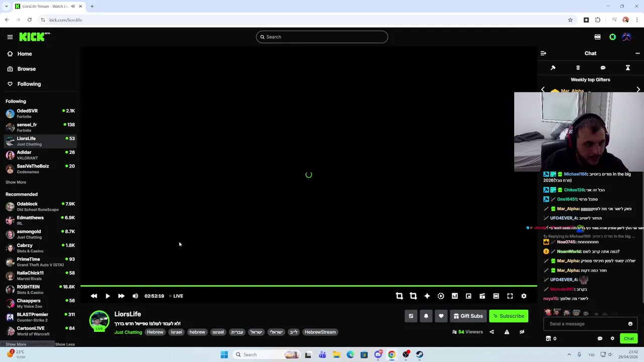The height and width of the screenshot is (362, 644).
Task: Report stream using warning triangle icon
Action: pos(507,332)
